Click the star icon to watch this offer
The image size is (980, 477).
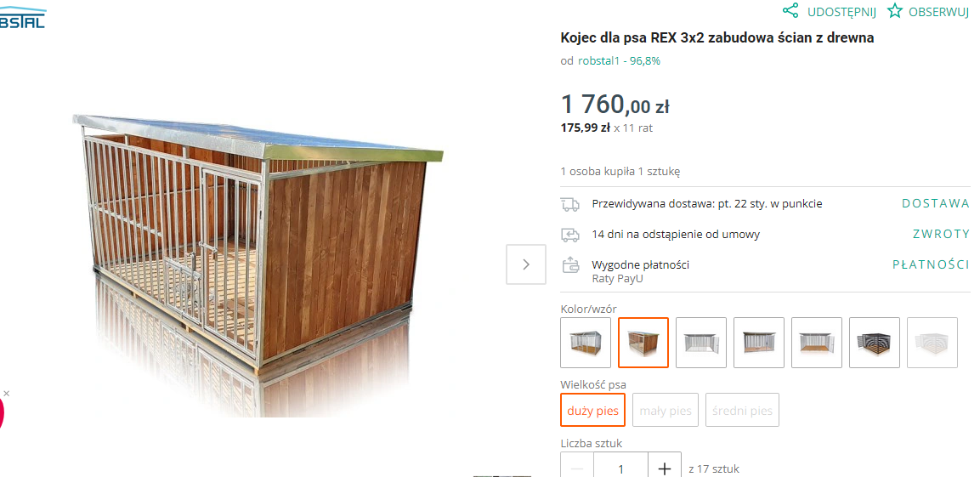(895, 10)
